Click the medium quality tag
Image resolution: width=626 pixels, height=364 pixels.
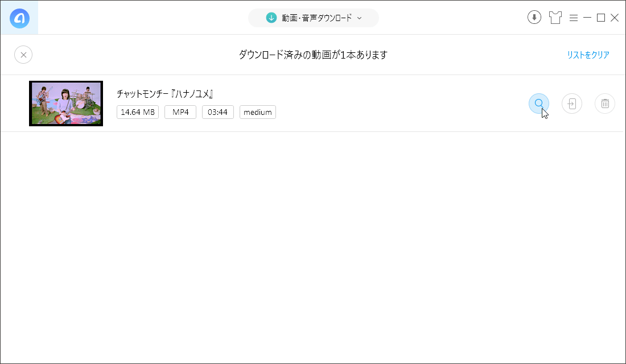[x=257, y=112]
